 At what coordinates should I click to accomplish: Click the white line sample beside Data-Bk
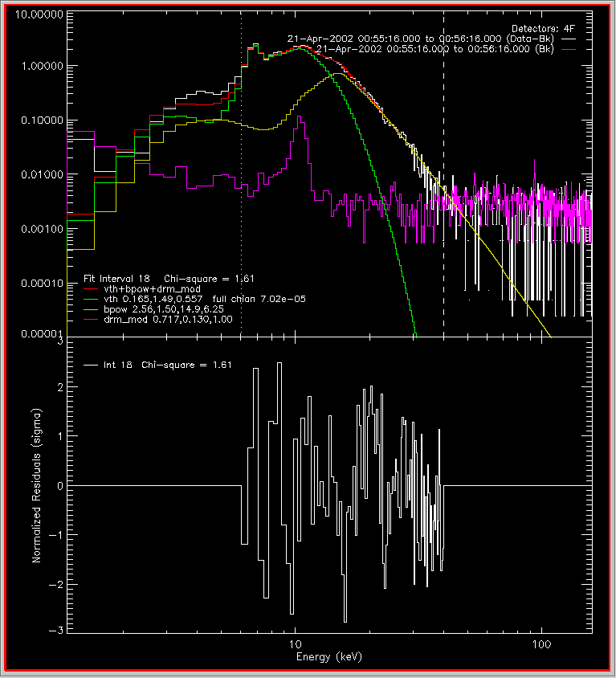click(569, 38)
